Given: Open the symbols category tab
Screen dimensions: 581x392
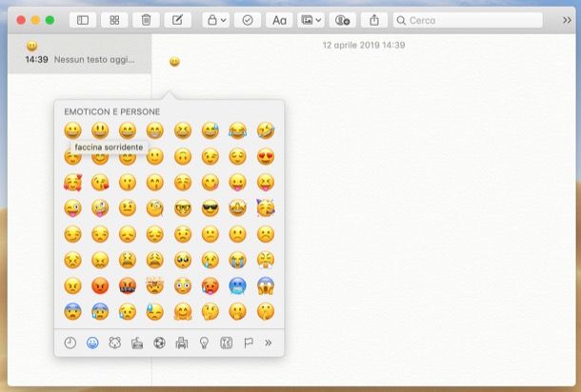Looking at the screenshot, I should pyautogui.click(x=227, y=343).
